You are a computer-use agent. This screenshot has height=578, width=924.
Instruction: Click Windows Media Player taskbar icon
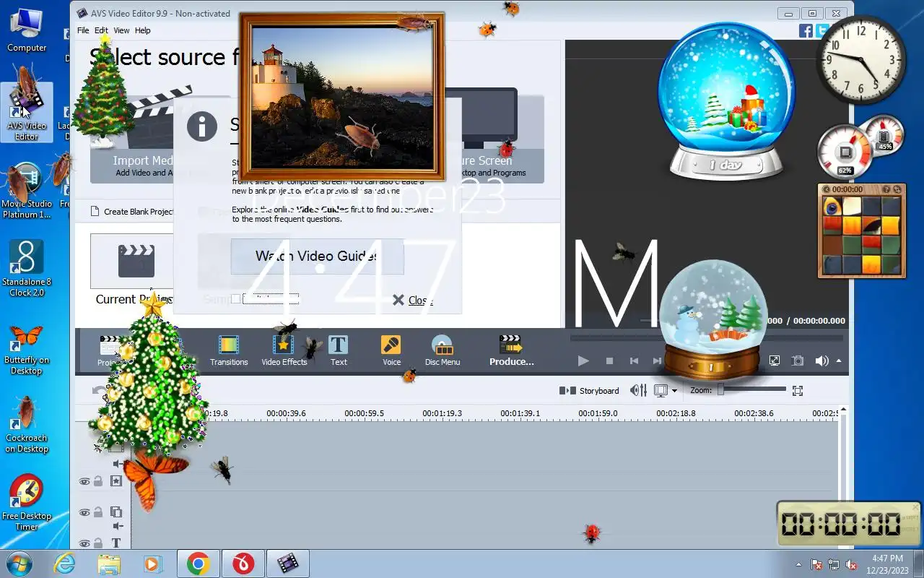point(152,564)
